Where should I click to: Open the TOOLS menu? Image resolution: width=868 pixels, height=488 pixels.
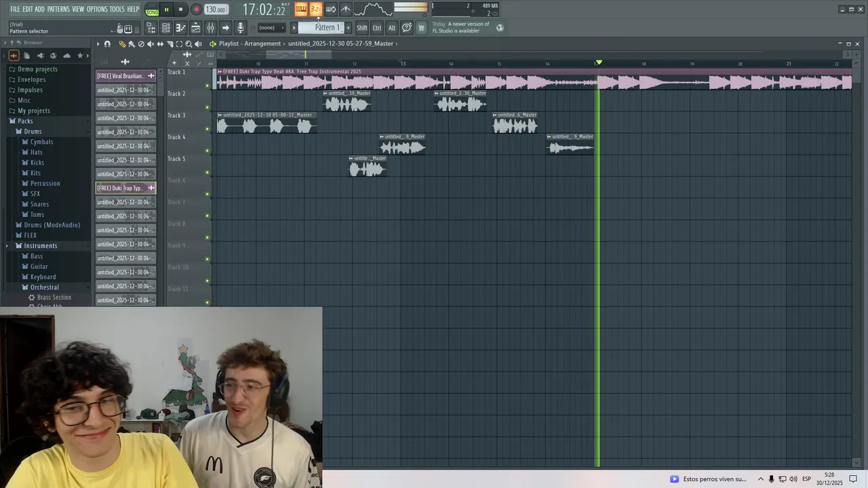tap(117, 9)
